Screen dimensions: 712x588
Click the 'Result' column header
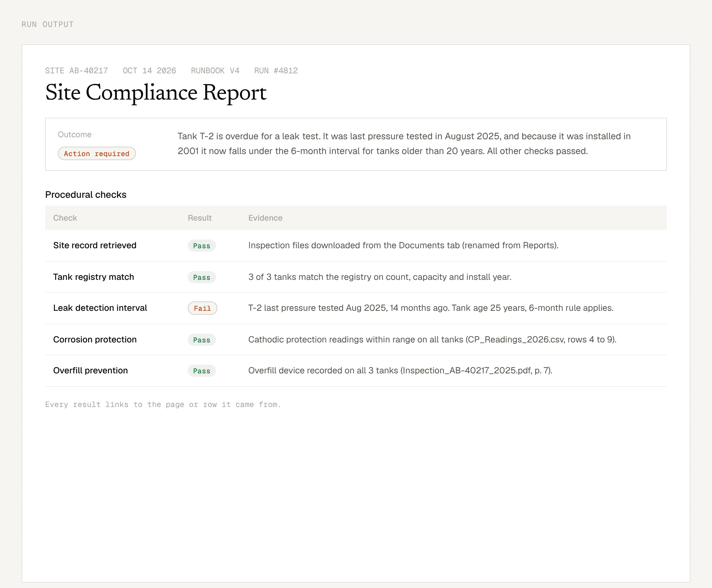pos(200,218)
